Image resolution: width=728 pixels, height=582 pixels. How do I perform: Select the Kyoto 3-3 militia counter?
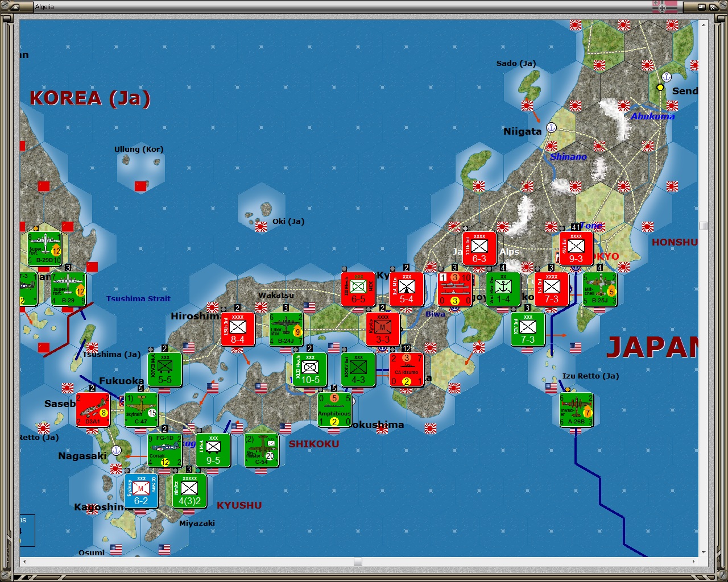pyautogui.click(x=383, y=329)
